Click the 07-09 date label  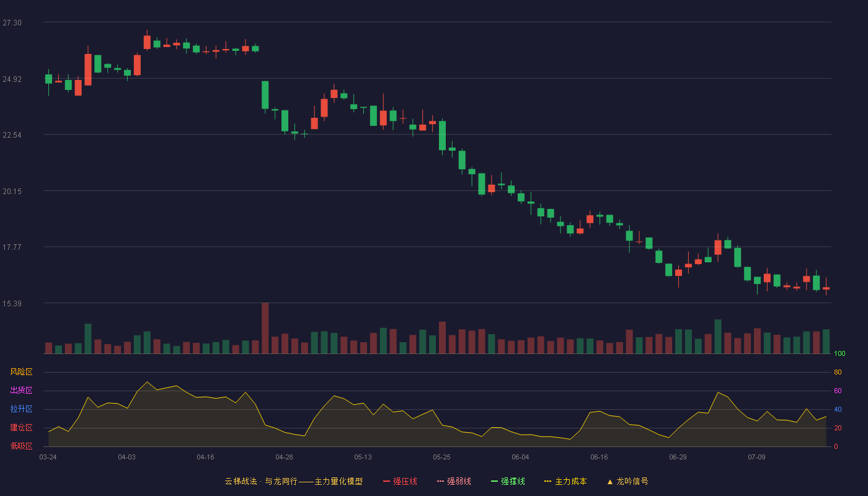point(756,457)
